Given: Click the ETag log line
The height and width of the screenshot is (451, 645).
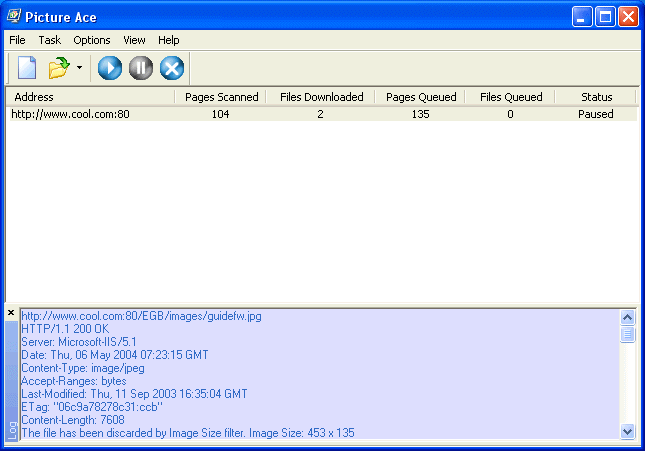Looking at the screenshot, I should pyautogui.click(x=92, y=407).
